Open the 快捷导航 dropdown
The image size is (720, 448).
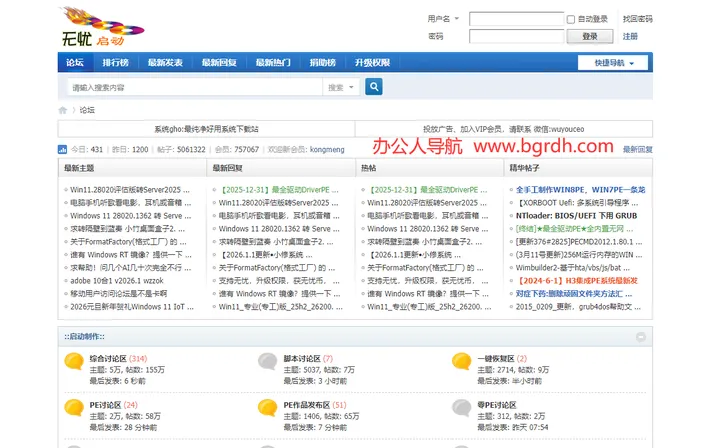coord(613,63)
